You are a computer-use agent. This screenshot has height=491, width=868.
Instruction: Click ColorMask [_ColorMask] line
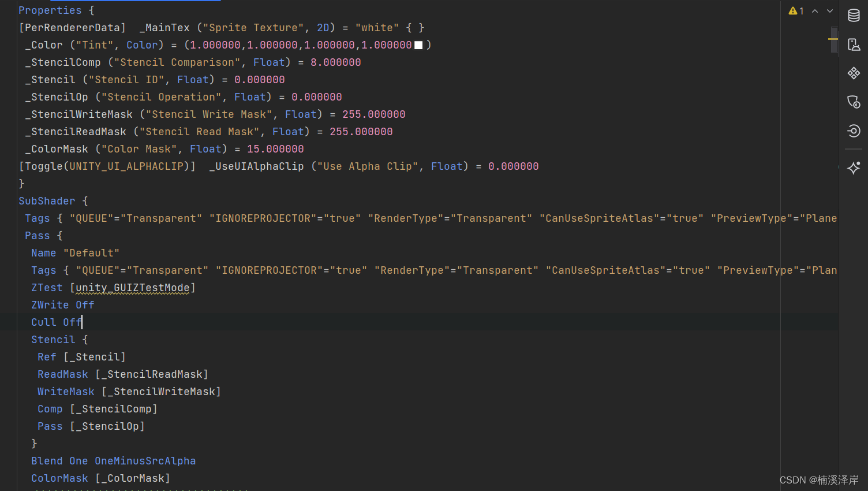click(101, 478)
